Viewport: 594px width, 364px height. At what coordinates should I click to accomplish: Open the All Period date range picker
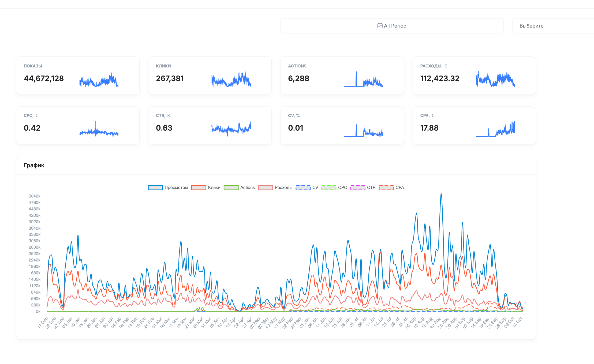(392, 26)
